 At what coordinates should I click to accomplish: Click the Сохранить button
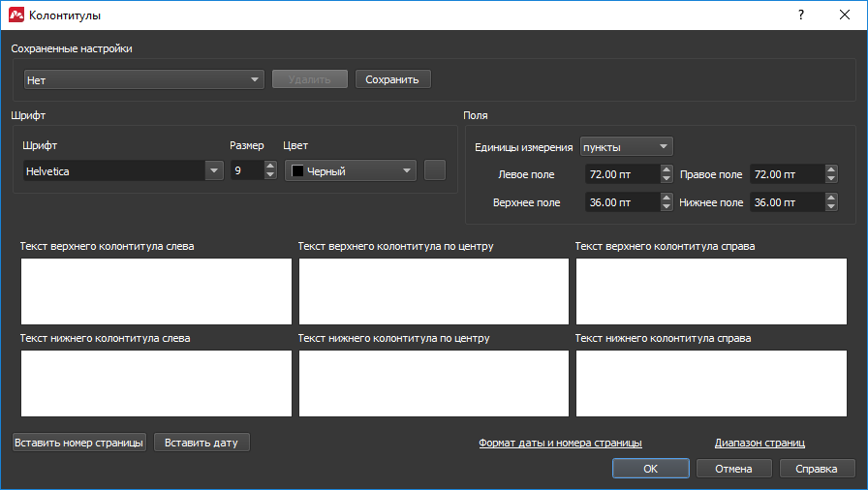[x=392, y=79]
